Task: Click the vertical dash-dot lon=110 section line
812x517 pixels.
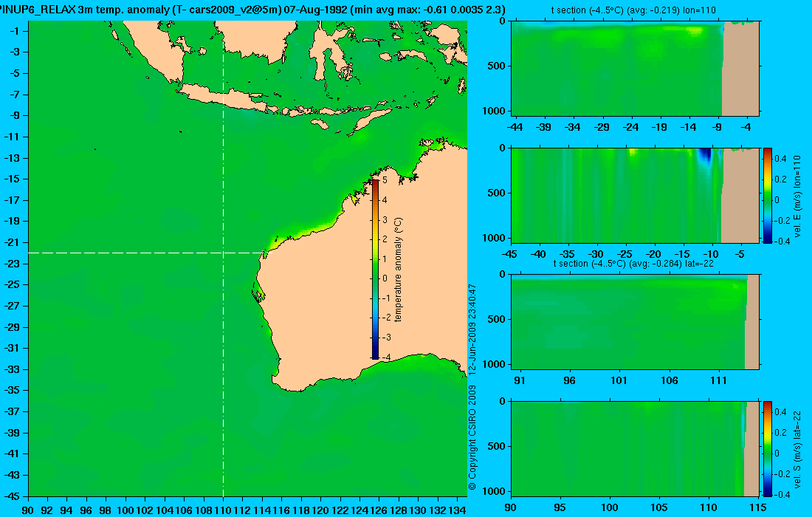Action: point(223,259)
